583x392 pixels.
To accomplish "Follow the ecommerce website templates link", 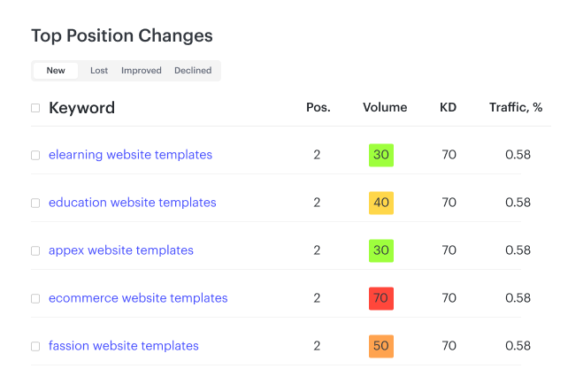I will [138, 298].
